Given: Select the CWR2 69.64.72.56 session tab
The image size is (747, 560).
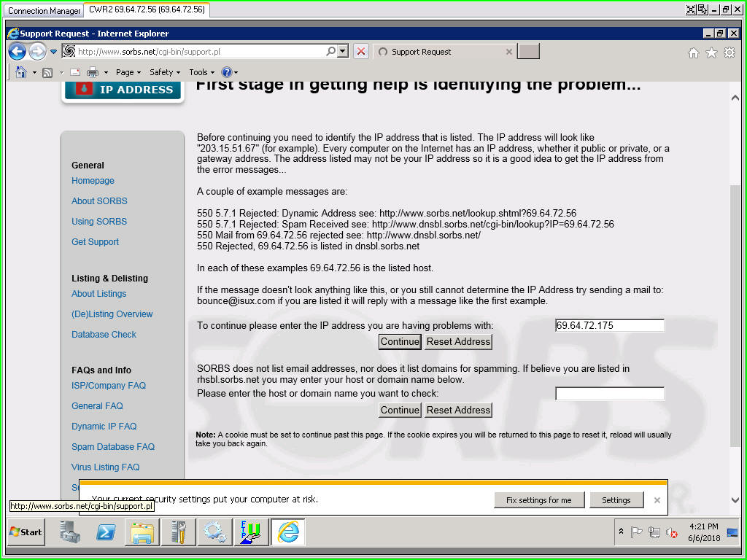Looking at the screenshot, I should point(147,9).
